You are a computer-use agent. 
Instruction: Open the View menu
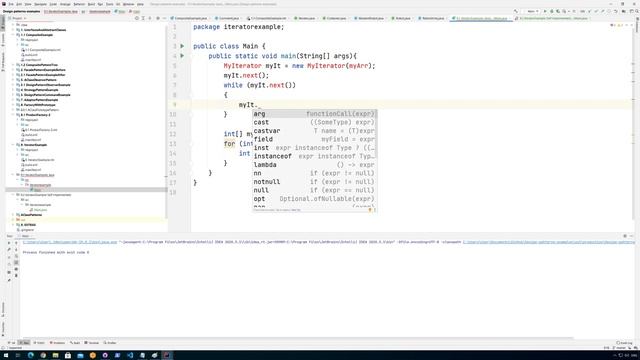[28, 4]
